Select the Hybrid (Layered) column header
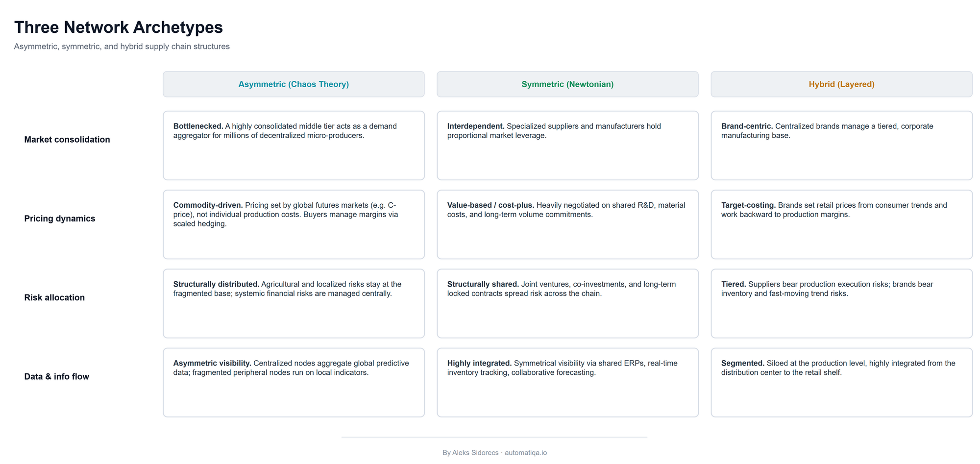 [x=841, y=84]
